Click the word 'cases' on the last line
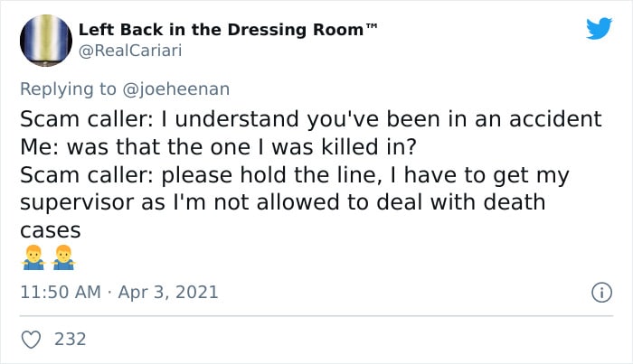The width and height of the screenshot is (633, 364). [x=51, y=231]
